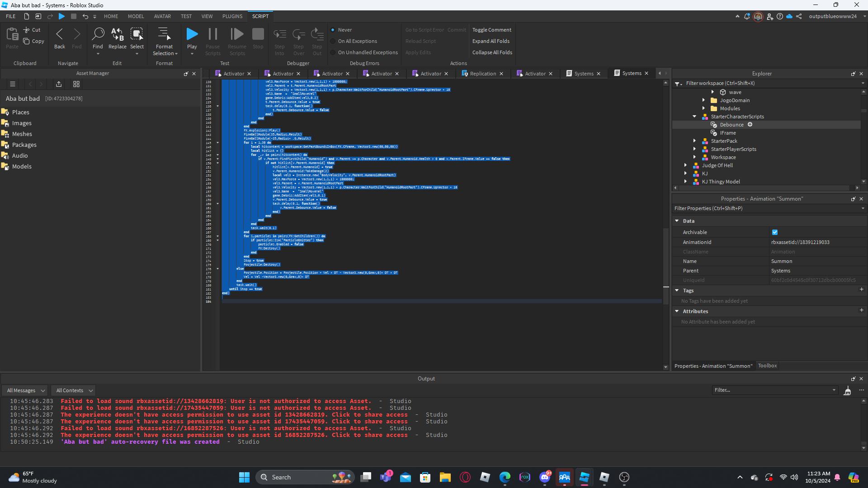Click plus icon next to Debounce

(x=750, y=125)
